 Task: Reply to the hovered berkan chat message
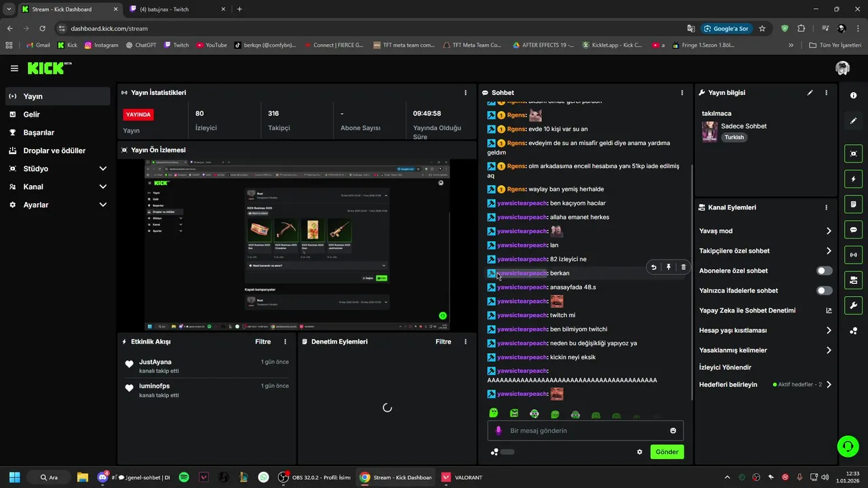point(654,267)
